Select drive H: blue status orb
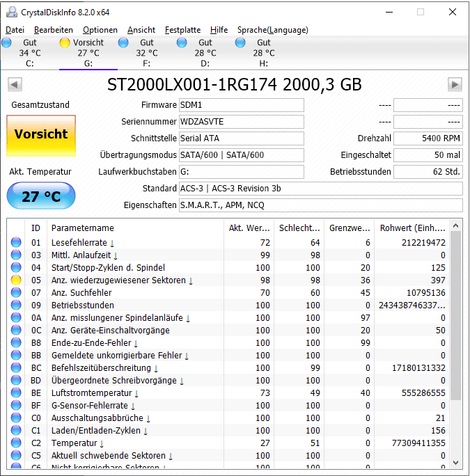Image resolution: width=470 pixels, height=476 pixels. (x=240, y=42)
